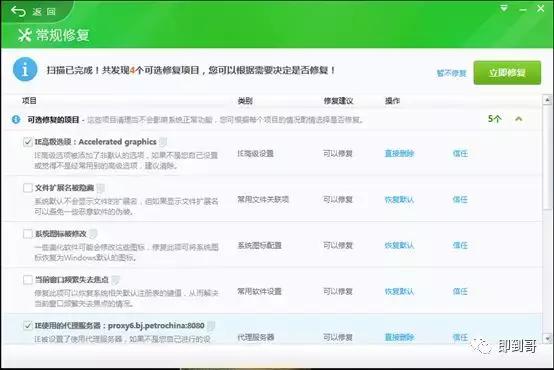The height and width of the screenshot is (370, 554).
Task: Go back using the 返回 arrow
Action: [18, 11]
